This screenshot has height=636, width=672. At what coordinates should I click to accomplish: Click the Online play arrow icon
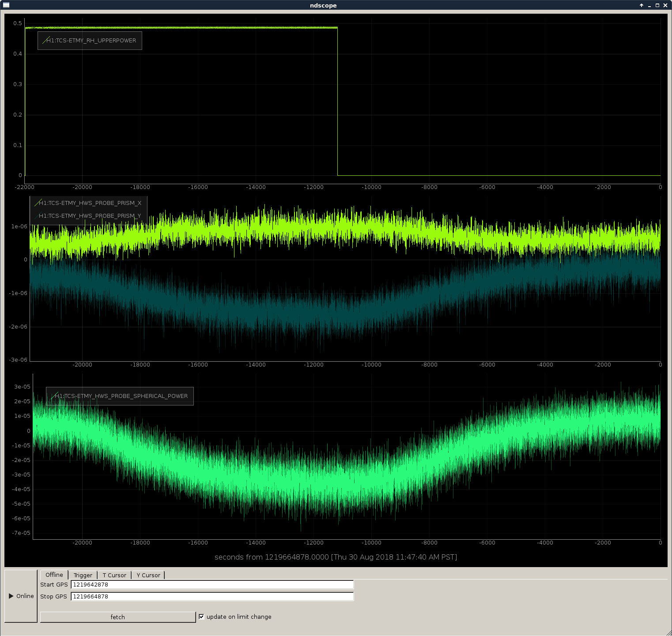(11, 596)
